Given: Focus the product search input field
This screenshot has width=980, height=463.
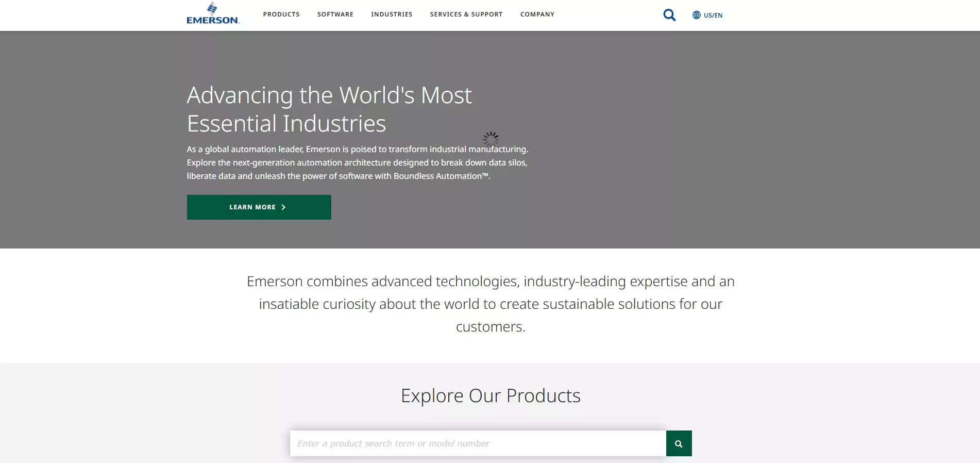Looking at the screenshot, I should [x=478, y=443].
